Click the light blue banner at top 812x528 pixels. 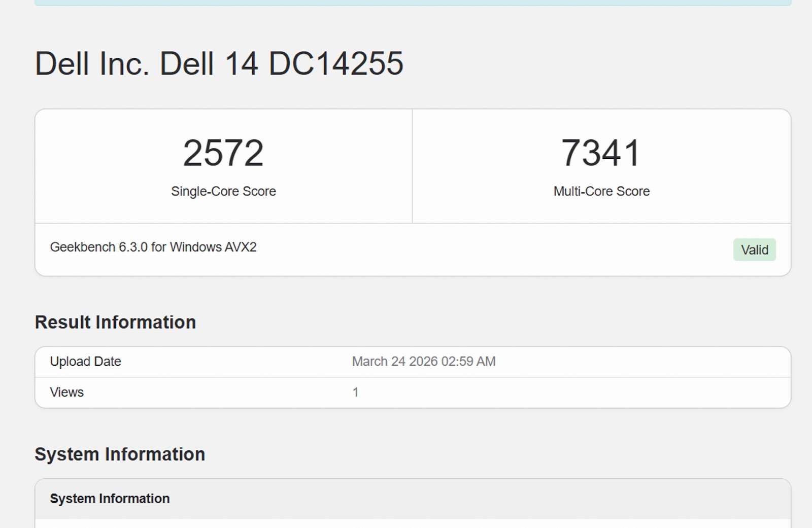tap(412, 3)
